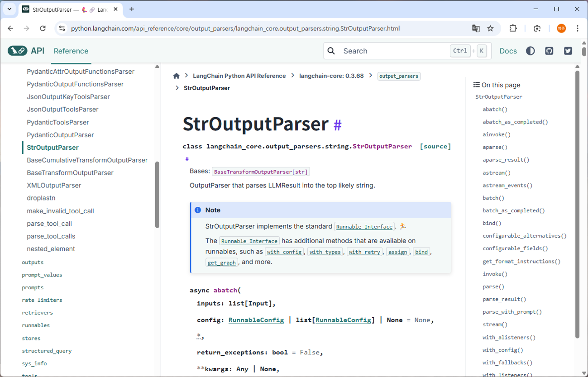Click the get_graph link in Note

(222, 263)
